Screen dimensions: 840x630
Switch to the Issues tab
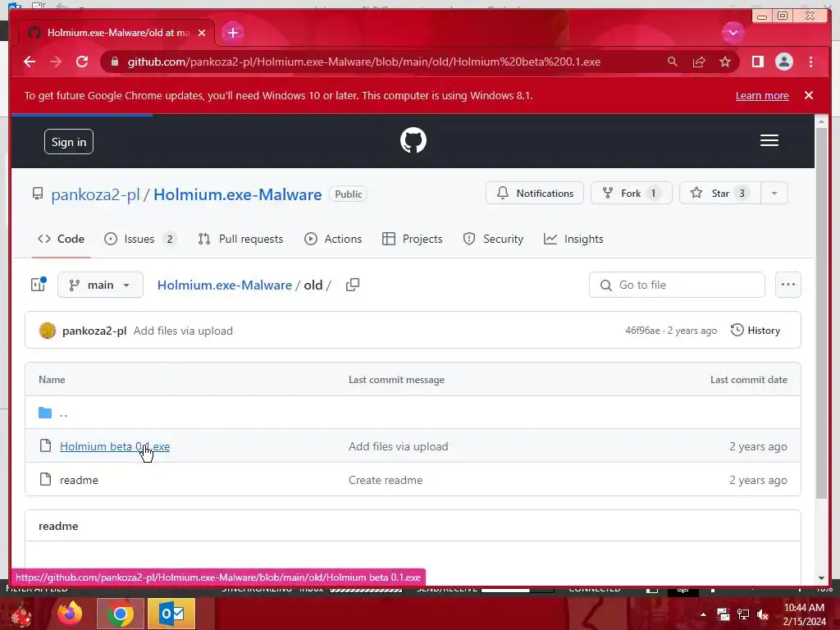pyautogui.click(x=140, y=239)
